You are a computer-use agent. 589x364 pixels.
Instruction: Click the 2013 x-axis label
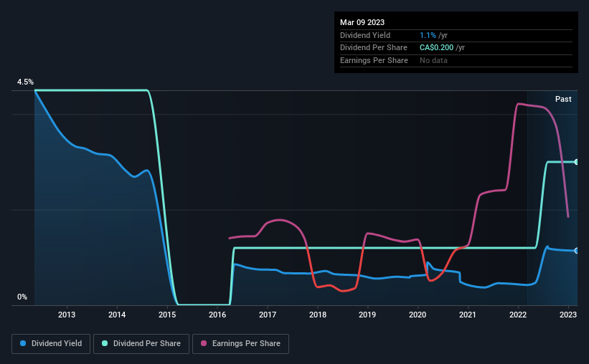click(x=67, y=315)
